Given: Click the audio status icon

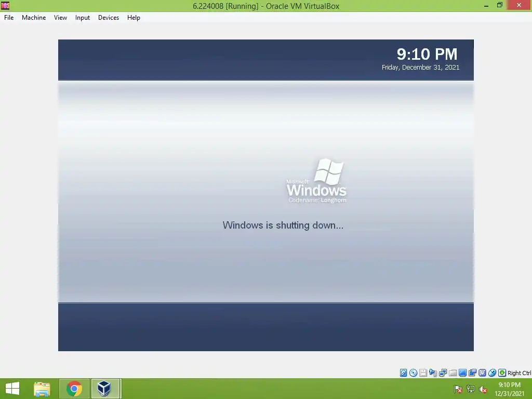Looking at the screenshot, I should point(433,373).
